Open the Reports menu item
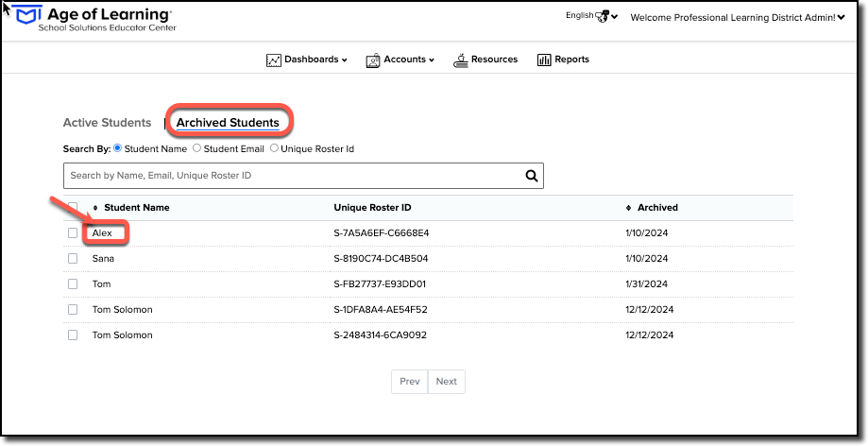Viewport: 868px width, 446px height. pos(564,60)
